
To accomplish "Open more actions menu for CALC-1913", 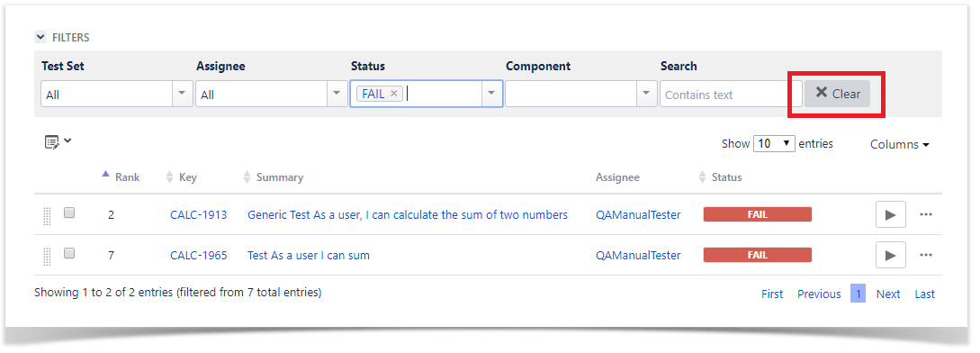I will click(926, 214).
